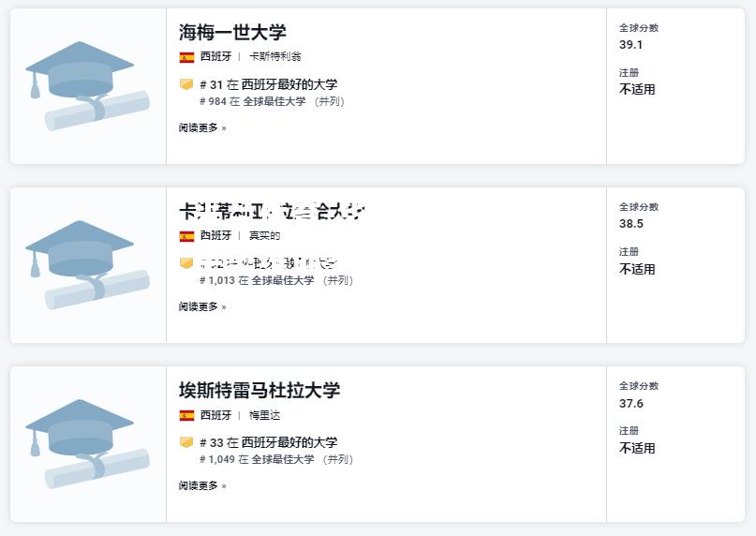Screen dimensions: 756x536
Task: Click 阅读更多 under 海梅一世大学
Action: (x=202, y=127)
